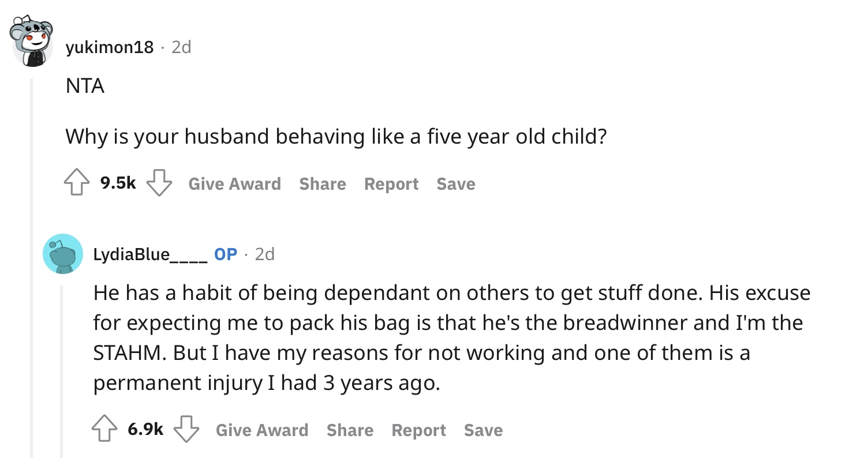Save the OP's reply
This screenshot has width=868, height=458.
pyautogui.click(x=484, y=430)
